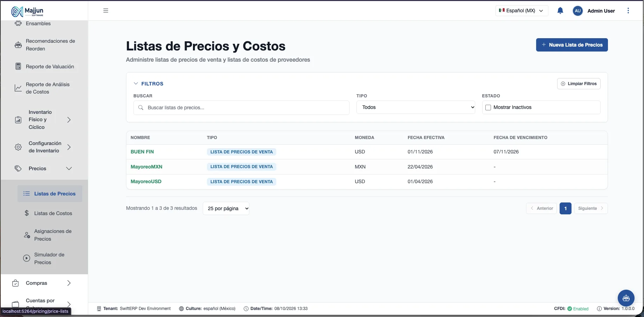This screenshot has height=317, width=644.
Task: Open the three-dot options menu
Action: (x=628, y=11)
